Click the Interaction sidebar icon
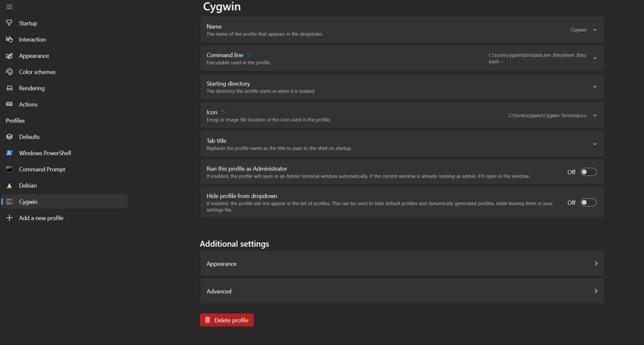 [x=9, y=39]
